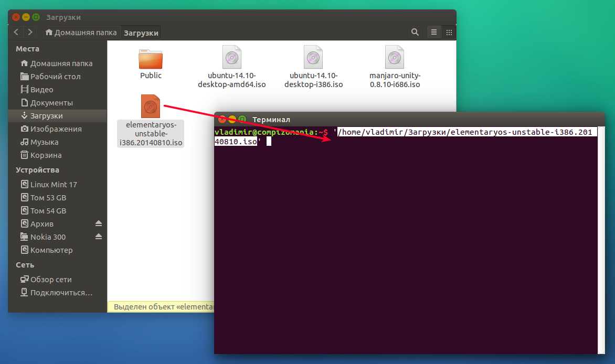Eject the Архив volume
The image size is (615, 364).
click(99, 223)
